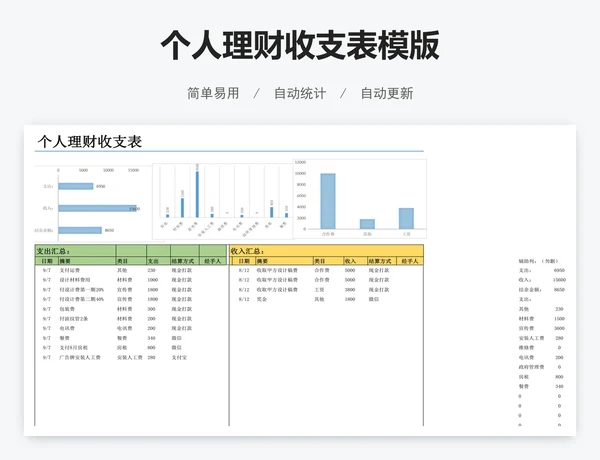Image resolution: width=600 pixels, height=460 pixels.
Task: Click the 结余金额 bar labeled 8650
Action: coord(80,230)
